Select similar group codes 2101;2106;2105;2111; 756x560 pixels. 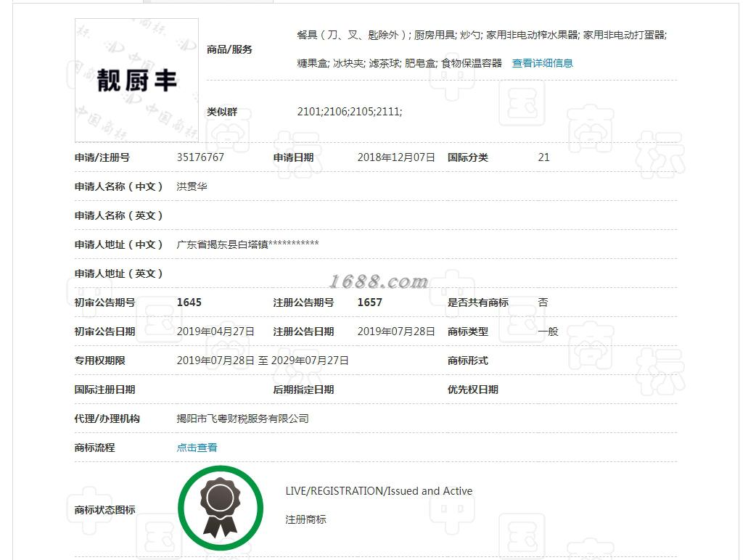350,112
